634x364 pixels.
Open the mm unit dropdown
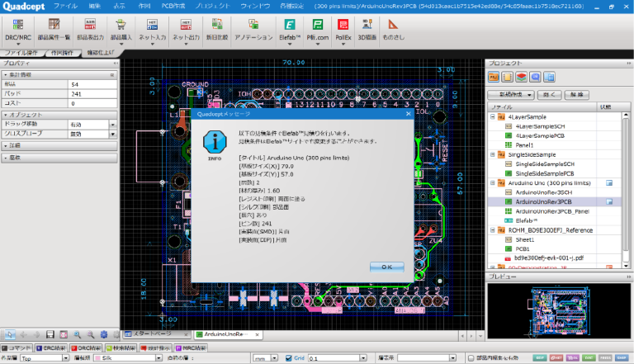tap(275, 358)
